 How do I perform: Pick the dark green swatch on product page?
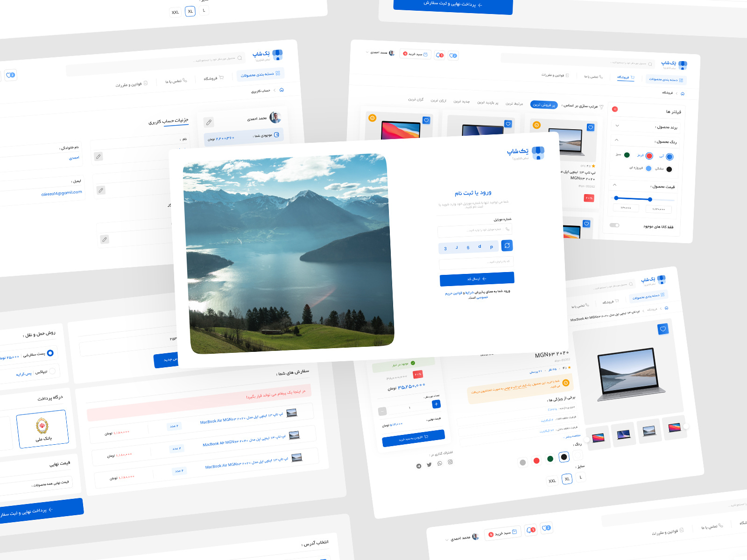(550, 459)
